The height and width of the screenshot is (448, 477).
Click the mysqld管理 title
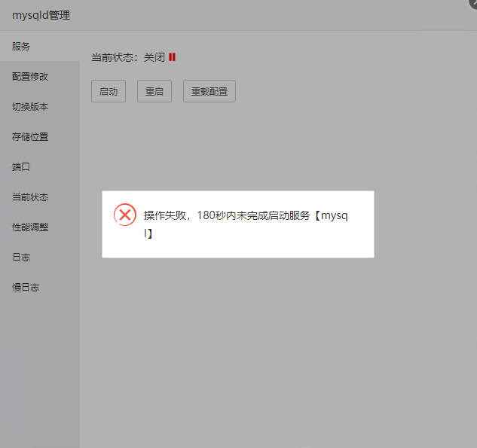[41, 15]
